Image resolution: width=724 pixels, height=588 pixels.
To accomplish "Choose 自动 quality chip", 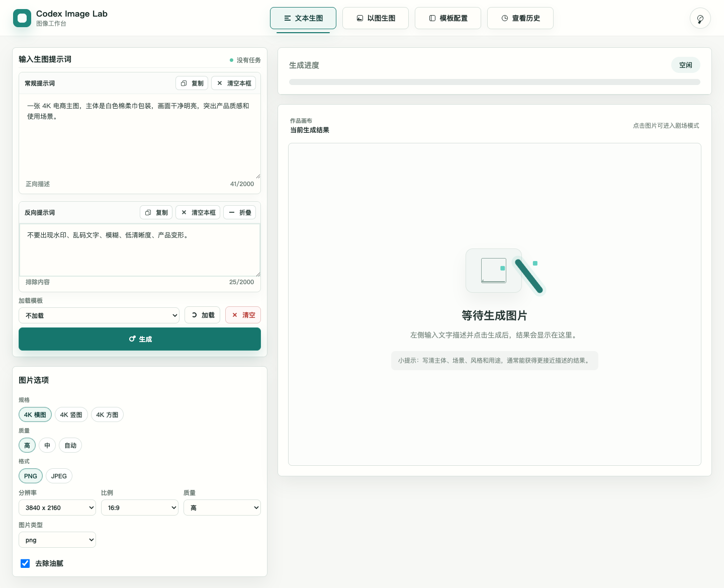I will point(70,446).
